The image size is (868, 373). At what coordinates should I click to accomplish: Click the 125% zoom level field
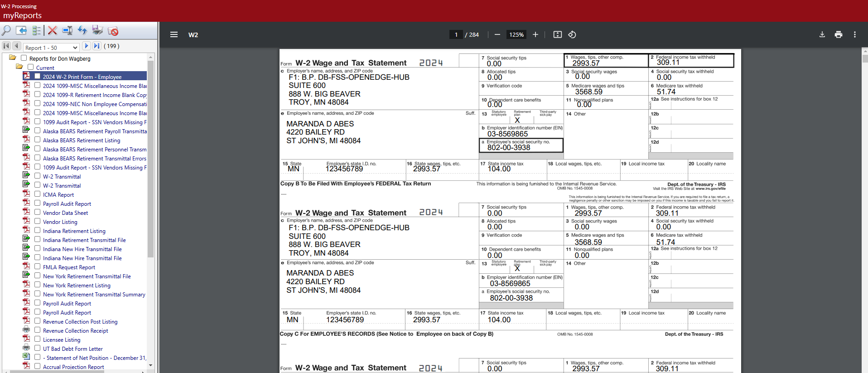click(516, 34)
